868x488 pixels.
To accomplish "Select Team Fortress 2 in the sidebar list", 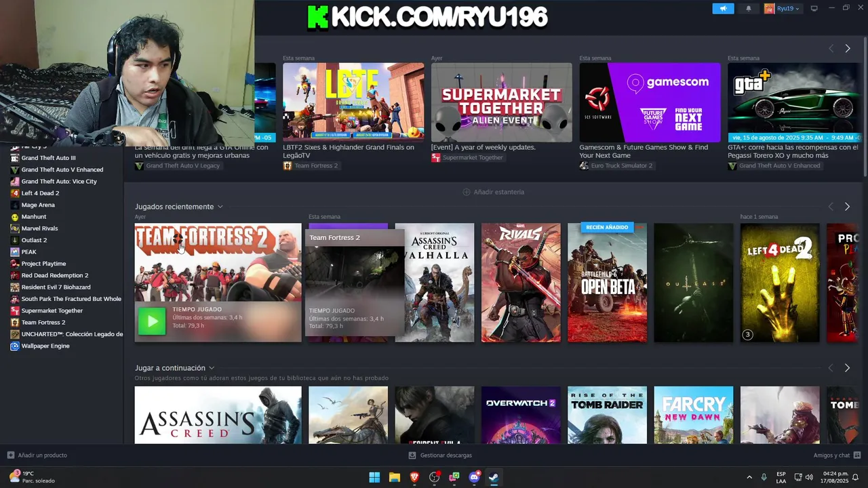I will (x=43, y=323).
